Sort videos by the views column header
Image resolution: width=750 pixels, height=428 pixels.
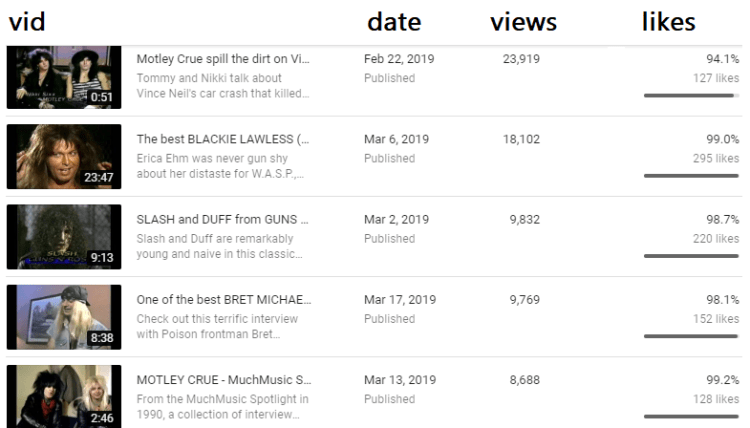coord(523,22)
